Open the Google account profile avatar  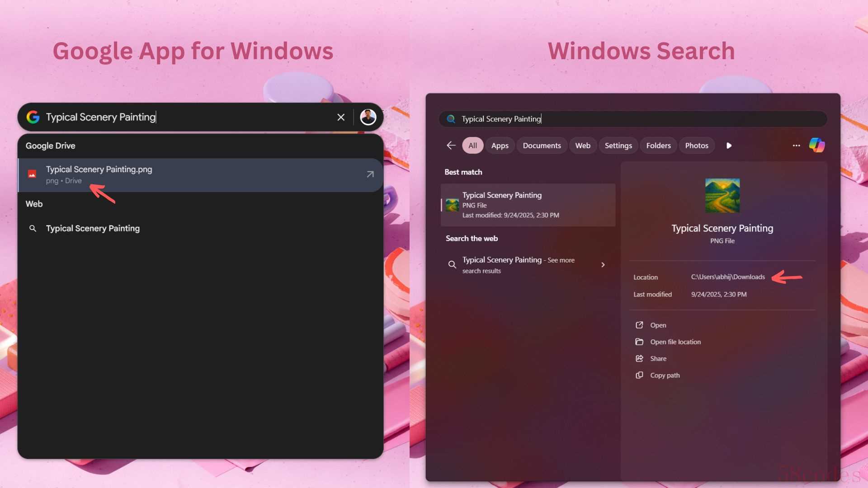(368, 117)
